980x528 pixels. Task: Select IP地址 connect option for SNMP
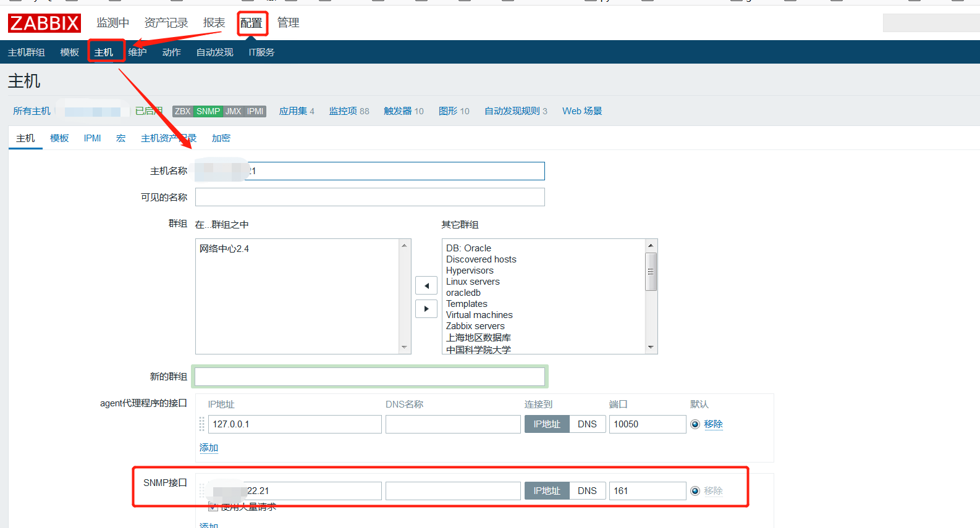tap(547, 491)
